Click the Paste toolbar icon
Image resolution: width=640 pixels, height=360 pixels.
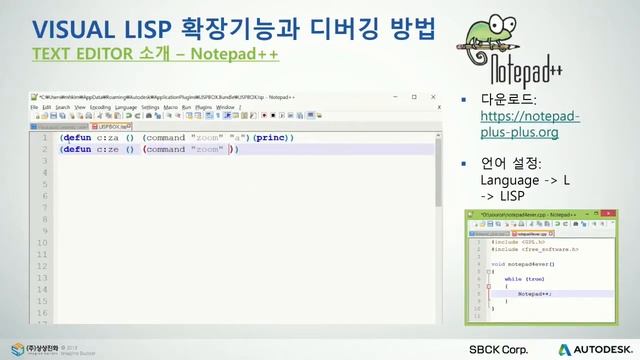[117, 116]
